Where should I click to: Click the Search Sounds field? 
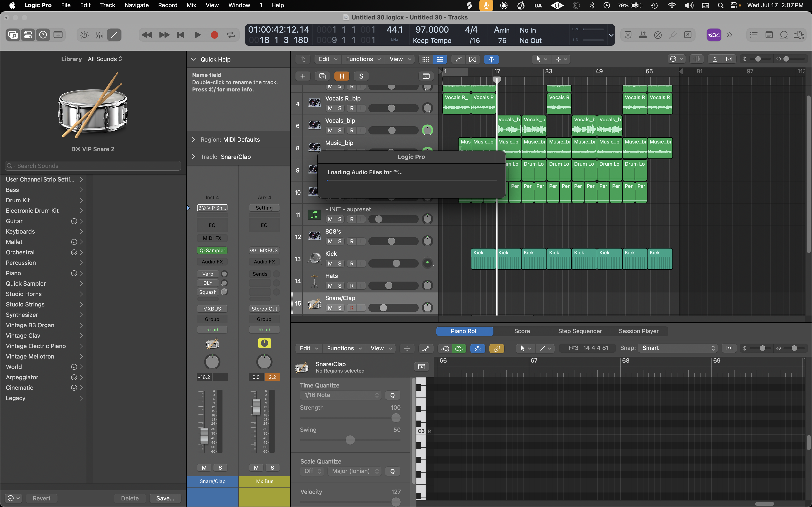pyautogui.click(x=93, y=166)
